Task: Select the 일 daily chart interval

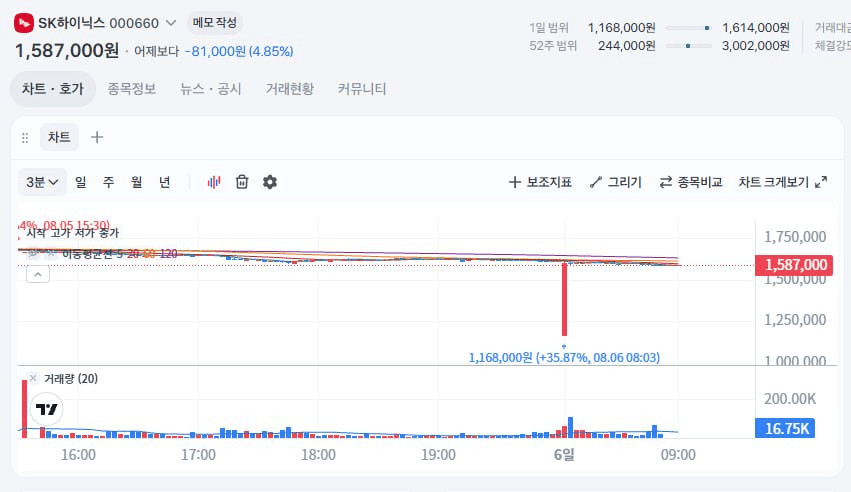Action: coord(81,182)
